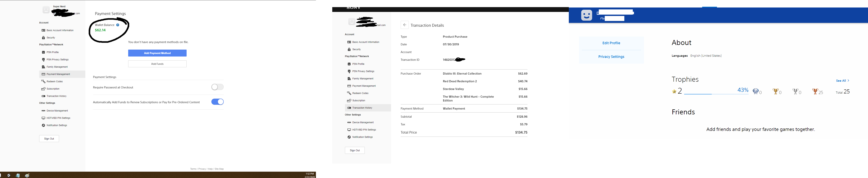Screen dimensions: 868x178
Task: Disable Automatically Add Funds toggle
Action: (x=217, y=102)
